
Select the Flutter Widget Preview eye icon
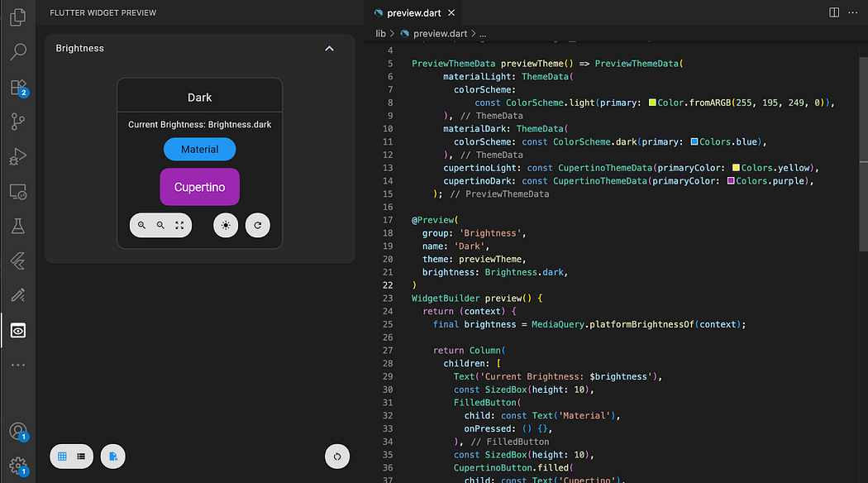point(18,330)
